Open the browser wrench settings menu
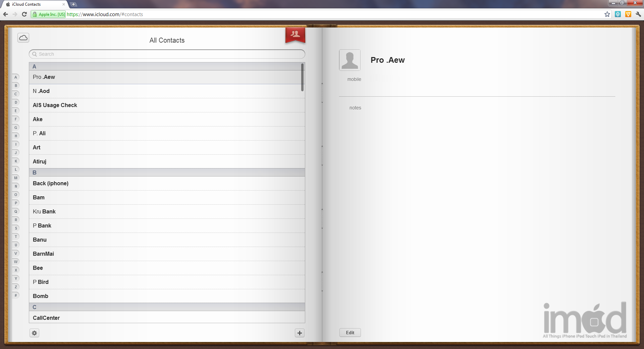 [638, 14]
